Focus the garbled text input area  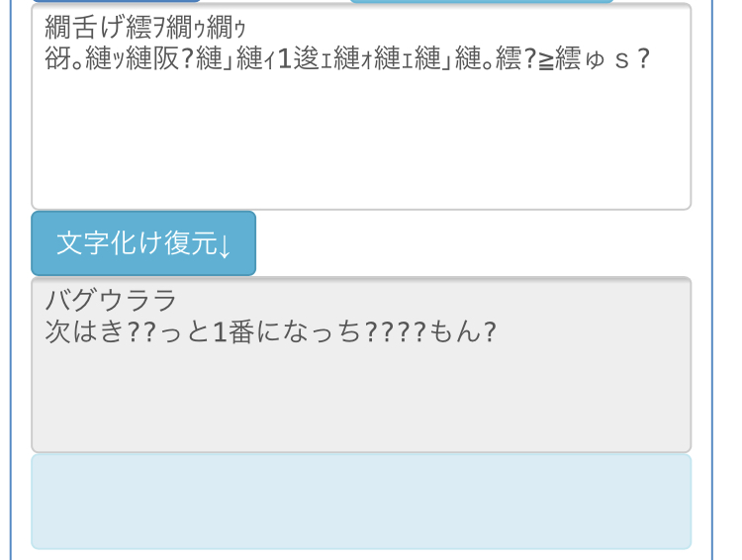pyautogui.click(x=361, y=107)
